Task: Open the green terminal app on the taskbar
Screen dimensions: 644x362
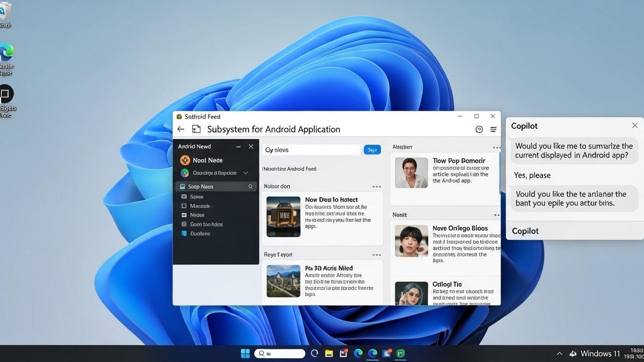Action: pos(400,353)
